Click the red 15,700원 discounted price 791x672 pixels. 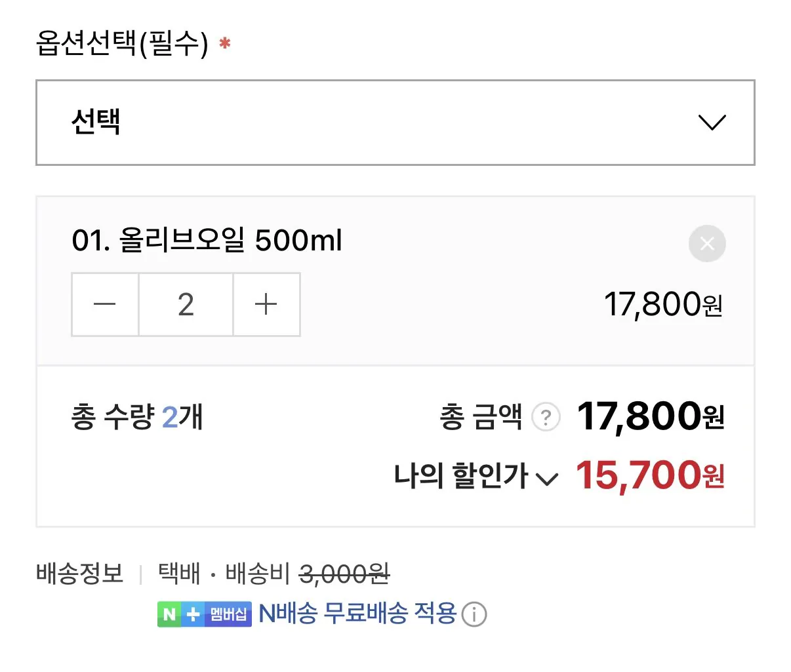coord(649,476)
